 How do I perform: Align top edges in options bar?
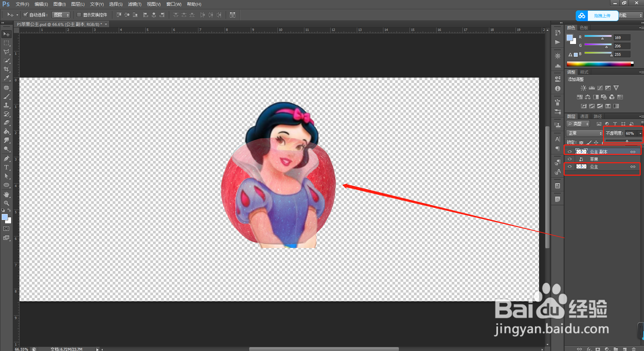tap(119, 15)
